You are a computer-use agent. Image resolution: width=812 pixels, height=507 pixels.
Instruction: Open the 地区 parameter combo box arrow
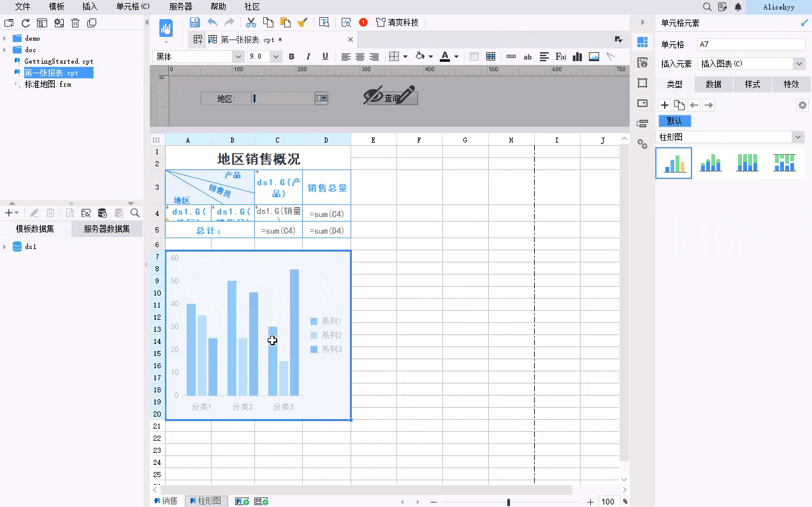pyautogui.click(x=321, y=98)
